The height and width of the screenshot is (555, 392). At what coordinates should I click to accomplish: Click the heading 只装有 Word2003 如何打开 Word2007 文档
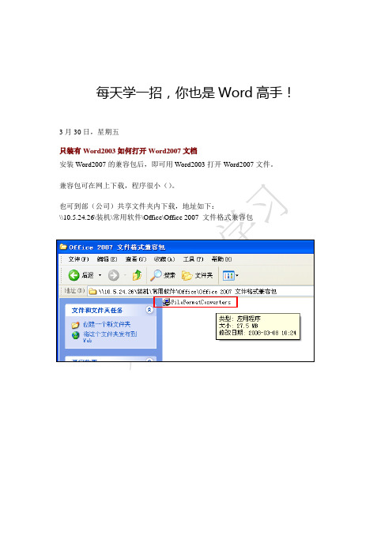(128, 151)
